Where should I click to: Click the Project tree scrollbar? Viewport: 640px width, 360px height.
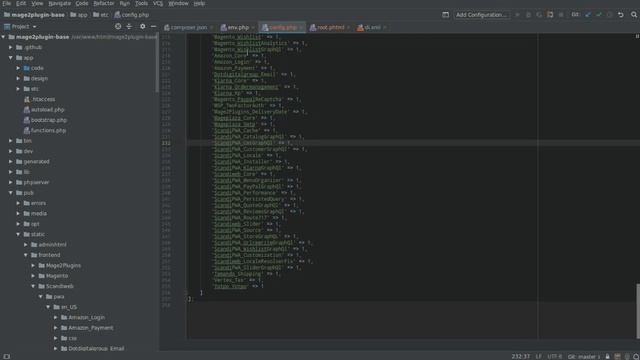[157, 64]
